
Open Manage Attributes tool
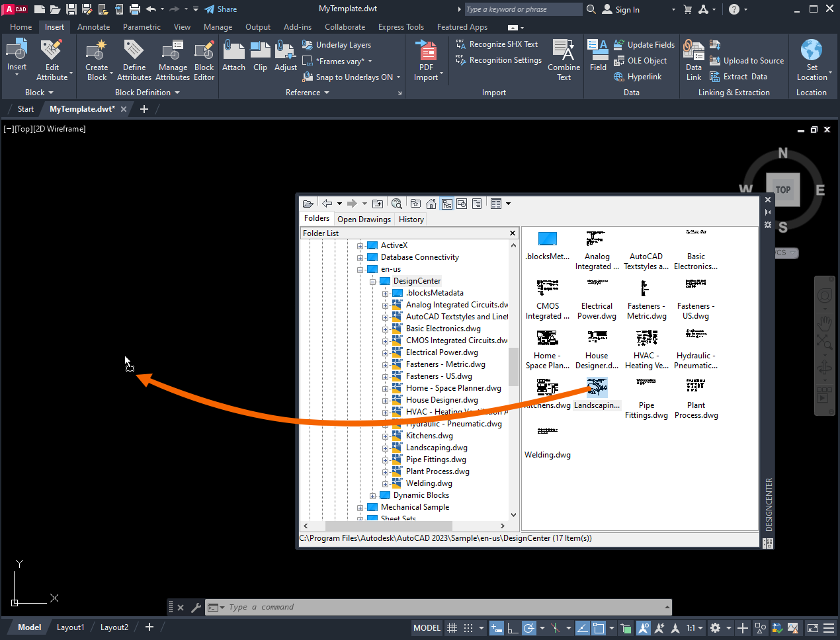click(x=173, y=60)
